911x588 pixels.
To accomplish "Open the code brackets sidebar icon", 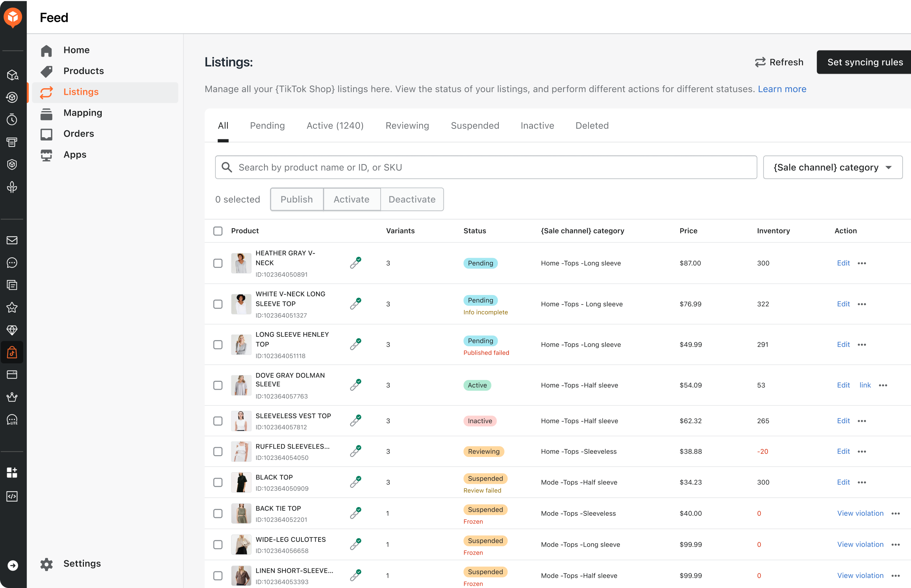I will pos(12,496).
